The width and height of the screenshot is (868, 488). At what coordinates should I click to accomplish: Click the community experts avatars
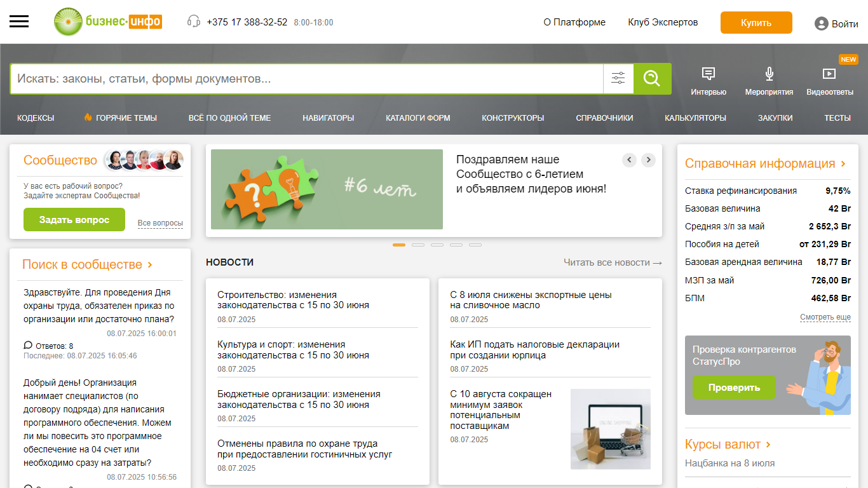click(x=144, y=160)
